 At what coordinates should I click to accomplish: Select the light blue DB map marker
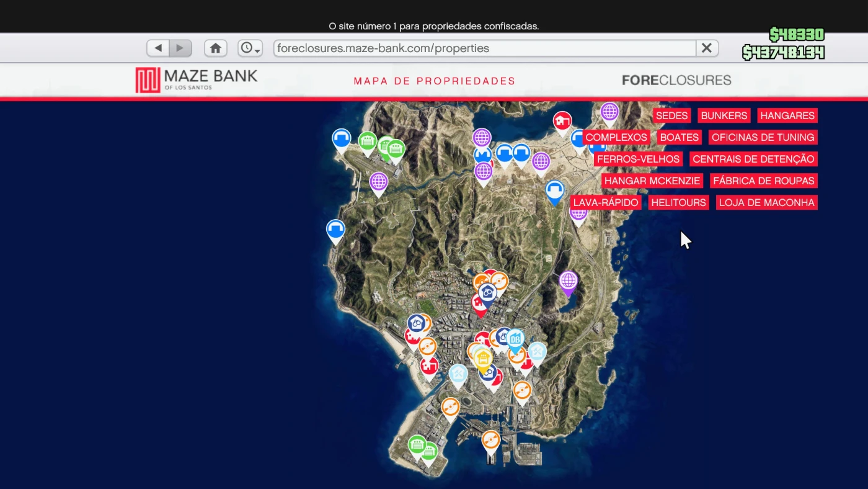515,339
